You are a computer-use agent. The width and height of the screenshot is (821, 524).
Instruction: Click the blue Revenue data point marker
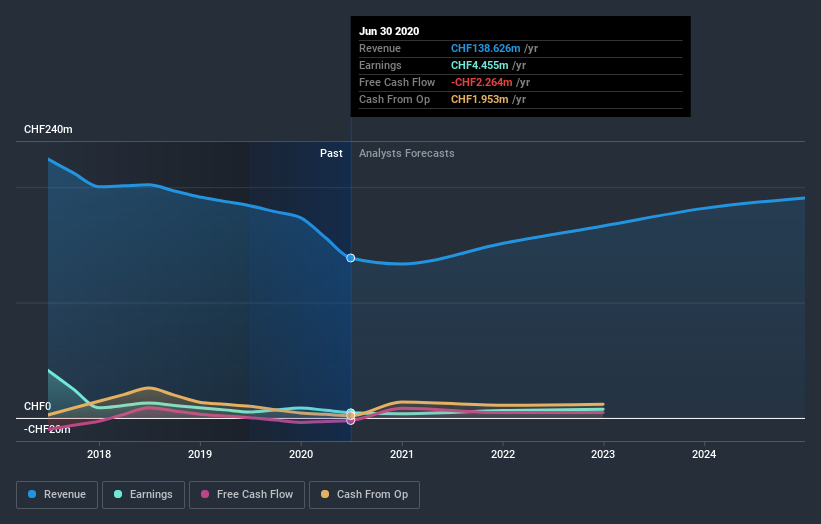[x=351, y=258]
